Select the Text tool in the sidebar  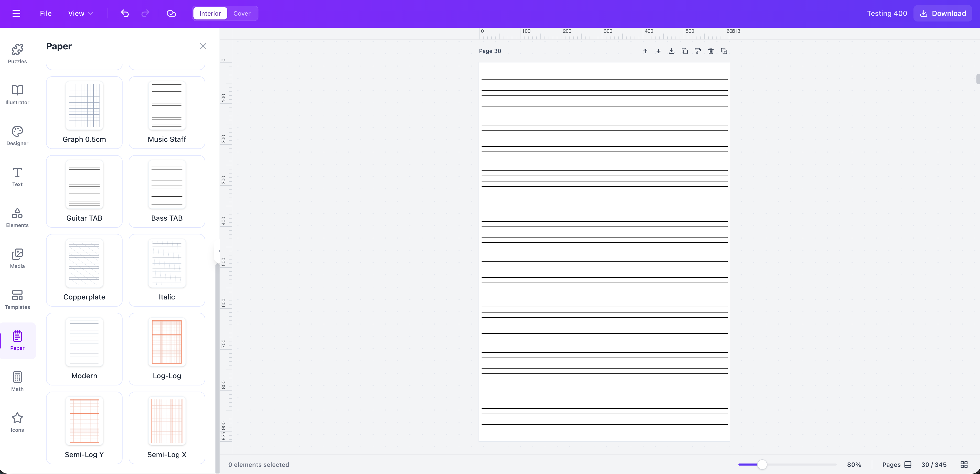coord(17,176)
